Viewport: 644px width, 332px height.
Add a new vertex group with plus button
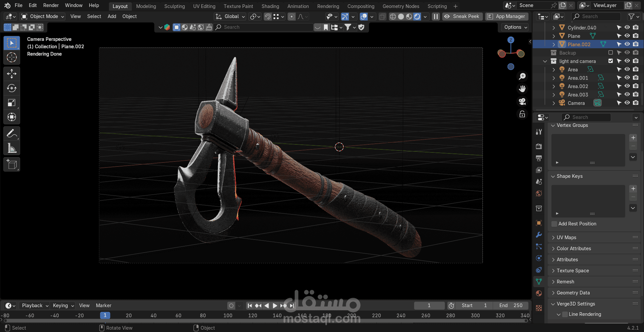click(633, 138)
